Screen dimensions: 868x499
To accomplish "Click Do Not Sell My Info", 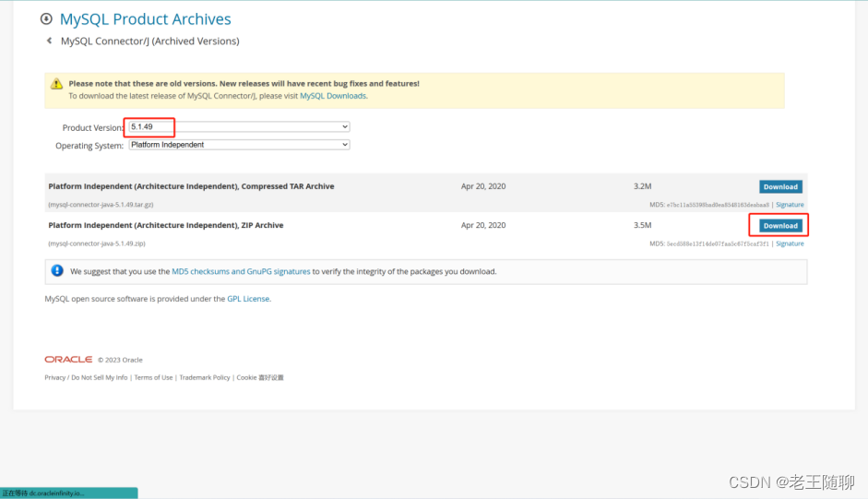I will click(x=100, y=377).
